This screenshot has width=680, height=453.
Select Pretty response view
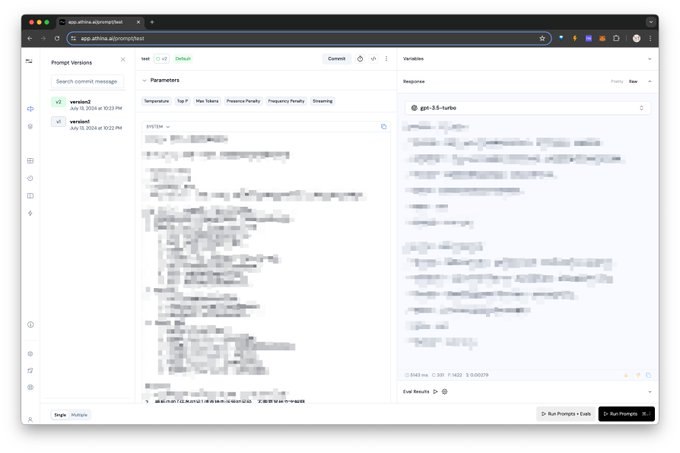pos(617,81)
